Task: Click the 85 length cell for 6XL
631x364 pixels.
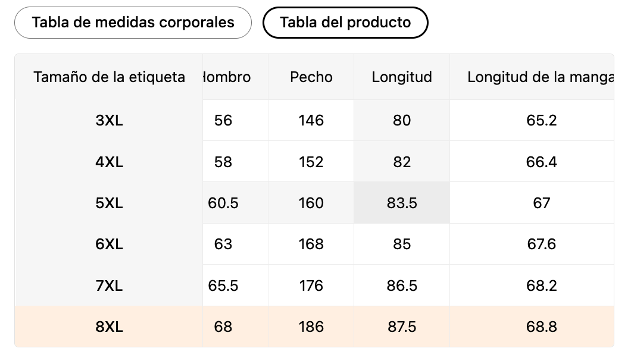Action: tap(402, 244)
